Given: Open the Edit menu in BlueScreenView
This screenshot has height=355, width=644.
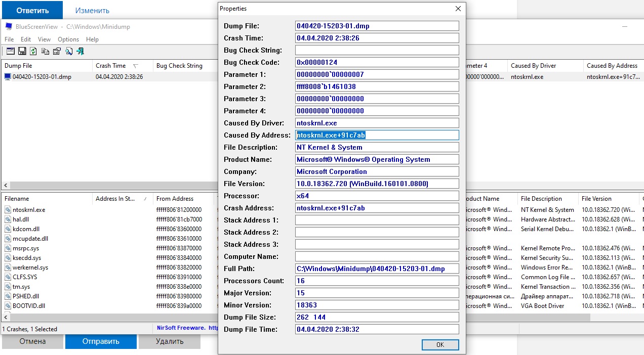Looking at the screenshot, I should (26, 39).
